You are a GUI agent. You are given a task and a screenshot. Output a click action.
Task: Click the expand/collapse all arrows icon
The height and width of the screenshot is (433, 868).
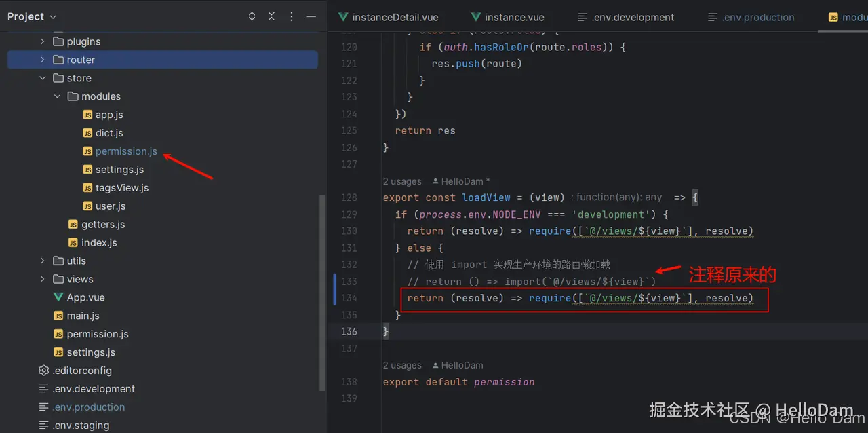click(x=252, y=16)
